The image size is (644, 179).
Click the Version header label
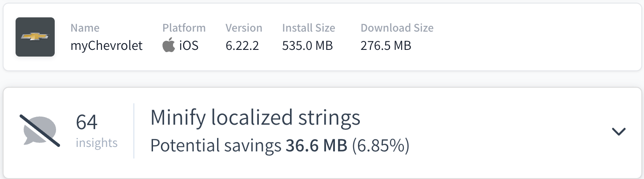244,28
